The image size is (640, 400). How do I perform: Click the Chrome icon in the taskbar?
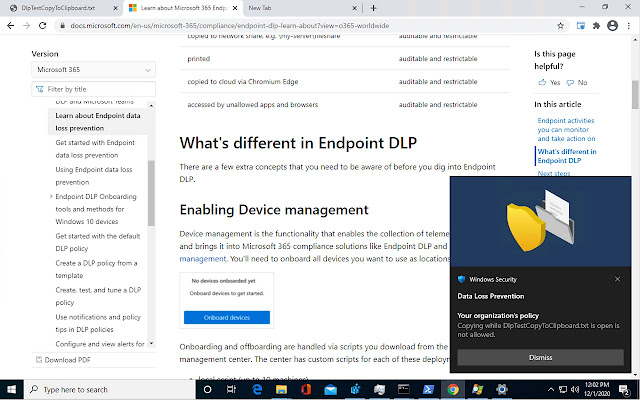pyautogui.click(x=453, y=389)
